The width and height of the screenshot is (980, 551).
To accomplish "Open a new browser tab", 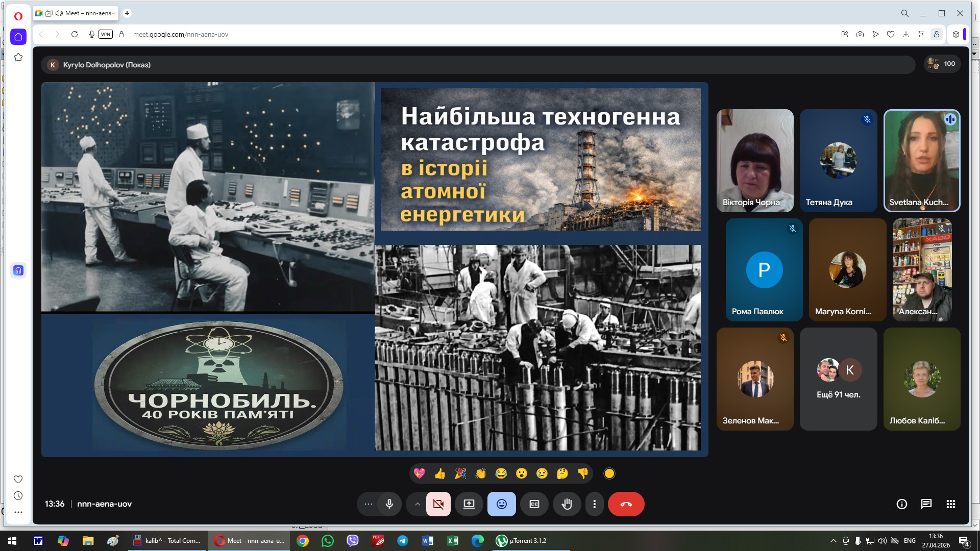I will [x=127, y=13].
